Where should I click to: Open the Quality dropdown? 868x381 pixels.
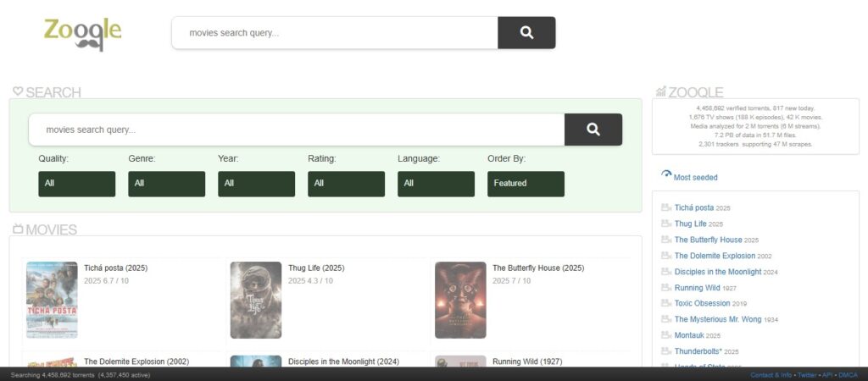(77, 184)
